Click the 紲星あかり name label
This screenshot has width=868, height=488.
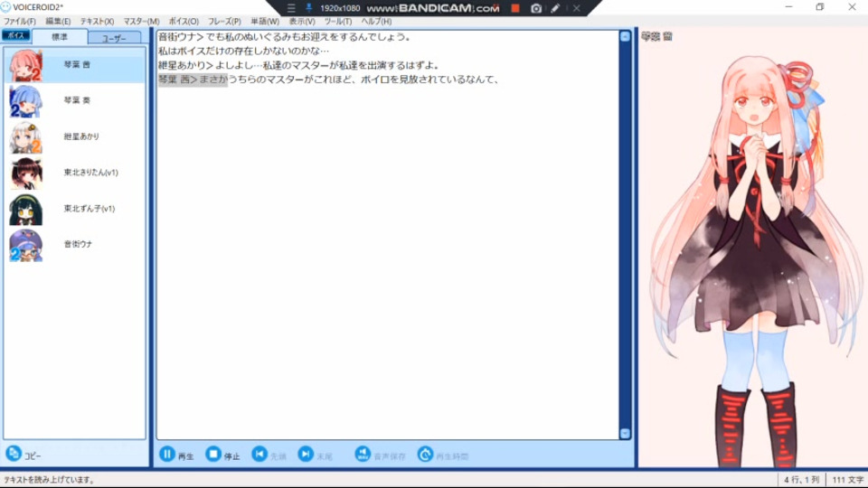pyautogui.click(x=81, y=136)
